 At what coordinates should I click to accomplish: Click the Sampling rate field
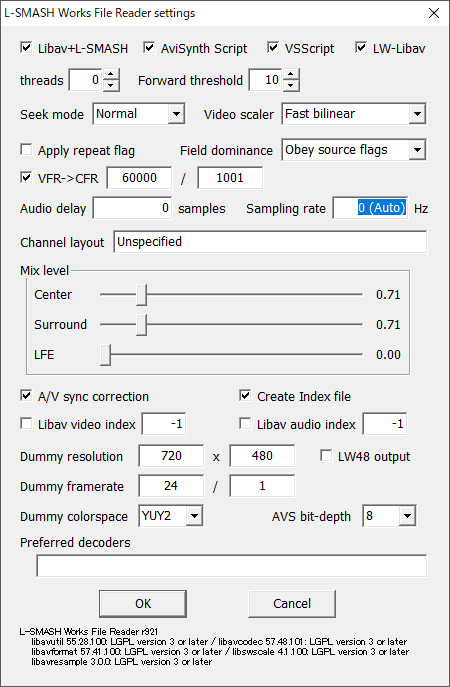pos(370,208)
